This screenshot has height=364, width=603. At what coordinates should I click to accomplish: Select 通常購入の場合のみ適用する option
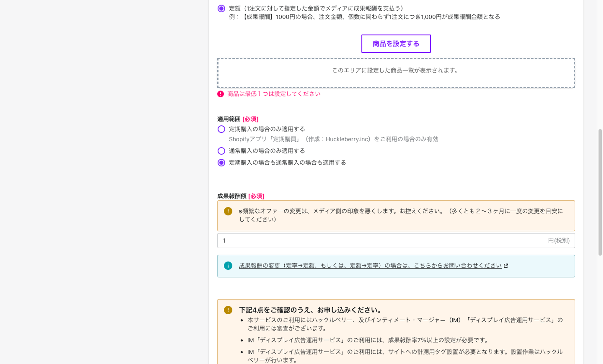point(221,151)
